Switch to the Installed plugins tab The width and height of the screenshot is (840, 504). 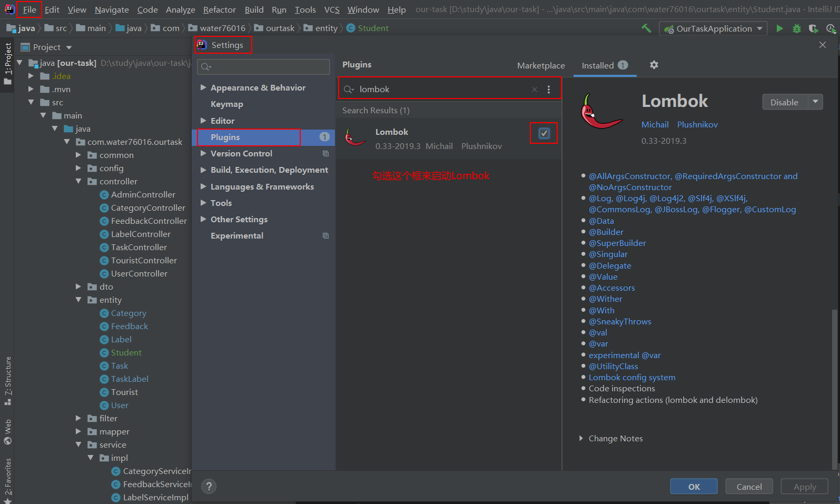click(x=605, y=65)
